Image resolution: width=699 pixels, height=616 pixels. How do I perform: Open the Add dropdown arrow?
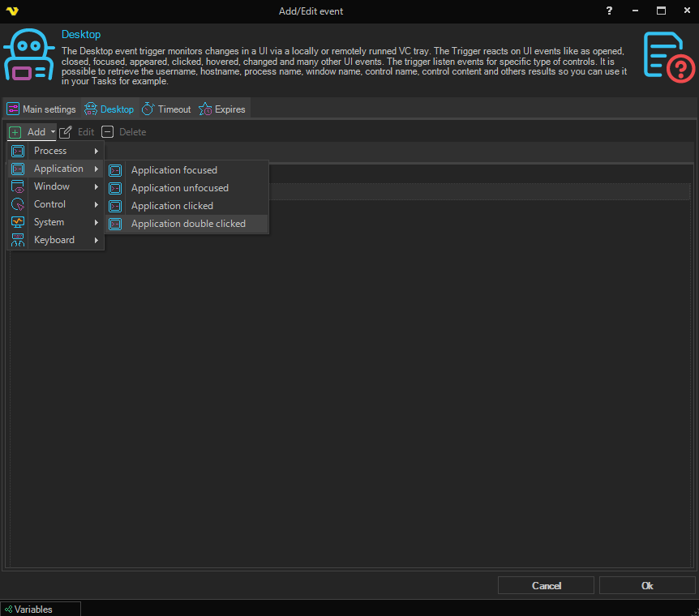pos(53,132)
